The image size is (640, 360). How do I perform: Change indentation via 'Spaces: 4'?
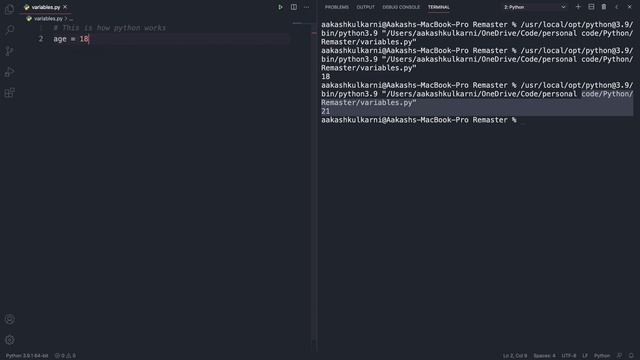coord(544,356)
